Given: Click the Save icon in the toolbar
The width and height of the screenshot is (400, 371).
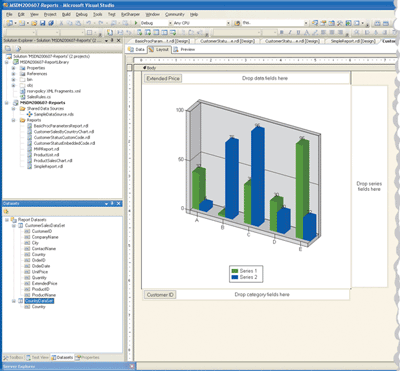Looking at the screenshot, I should [x=42, y=23].
